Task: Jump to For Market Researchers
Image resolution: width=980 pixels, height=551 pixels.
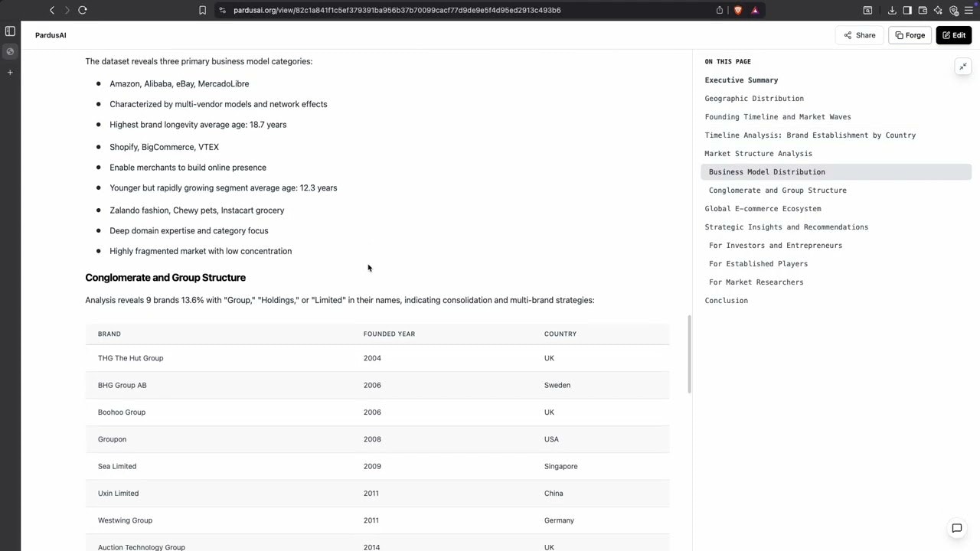Action: click(756, 282)
